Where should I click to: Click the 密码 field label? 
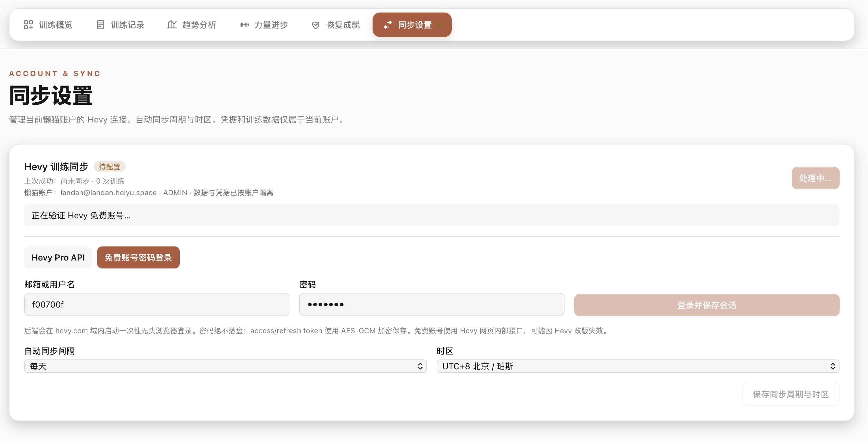(x=308, y=284)
